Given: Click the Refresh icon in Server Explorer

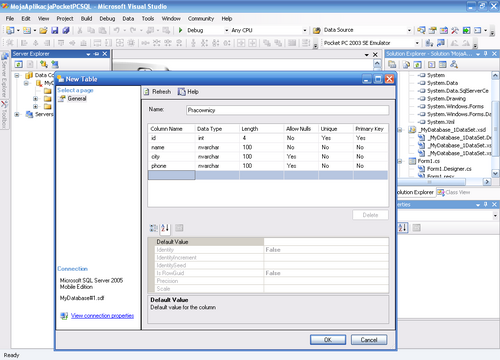Looking at the screenshot, I should 19,64.
